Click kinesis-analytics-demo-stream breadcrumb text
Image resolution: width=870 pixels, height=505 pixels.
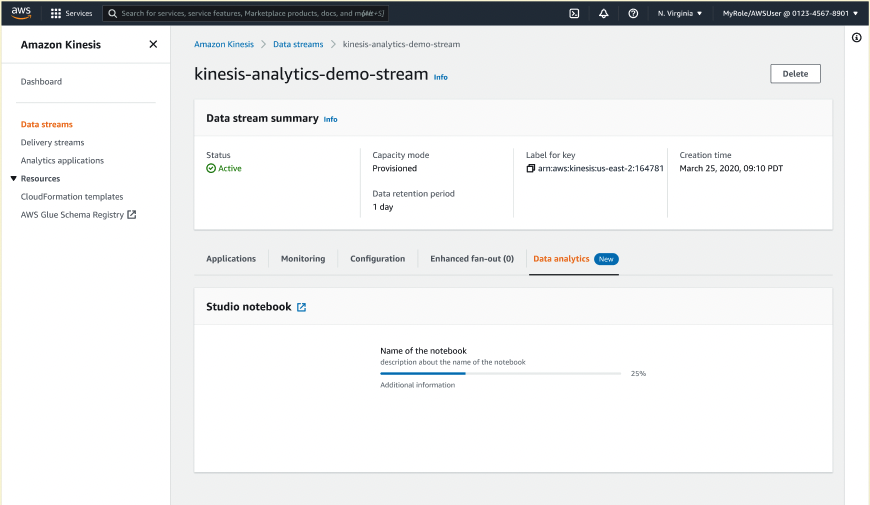coord(401,44)
